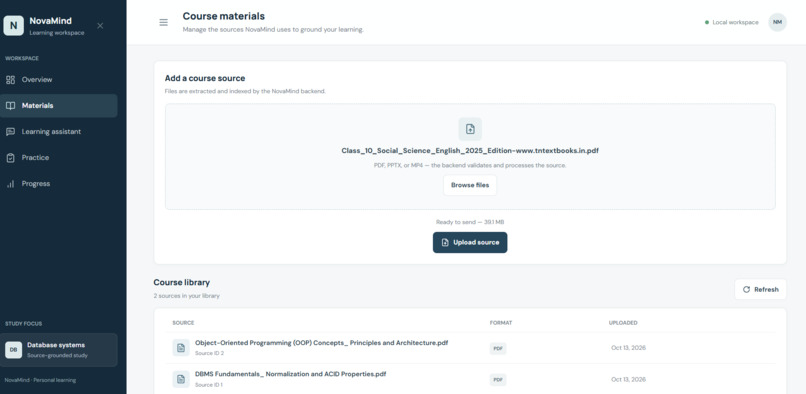This screenshot has width=806, height=394.
Task: Click Browse files button
Action: 470,185
